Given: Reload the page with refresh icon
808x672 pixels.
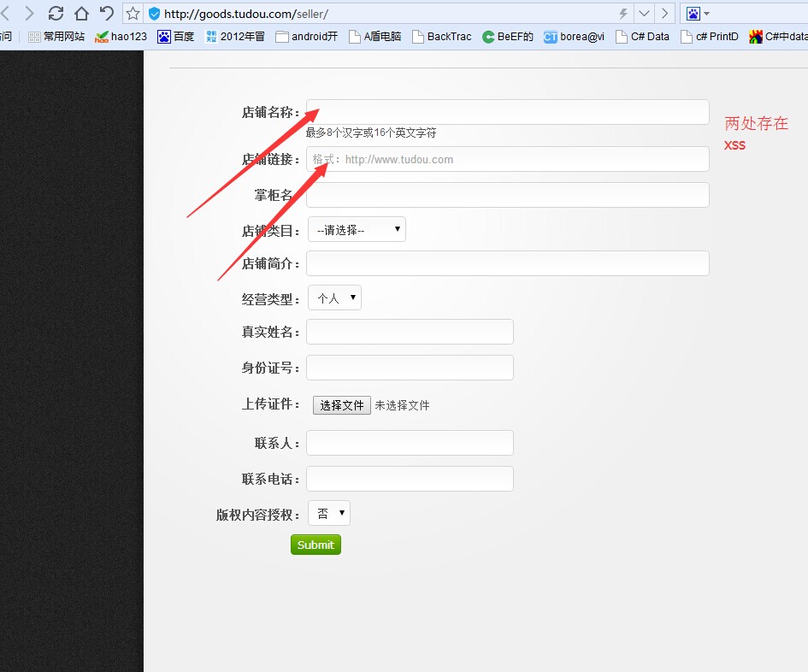Looking at the screenshot, I should (56, 14).
